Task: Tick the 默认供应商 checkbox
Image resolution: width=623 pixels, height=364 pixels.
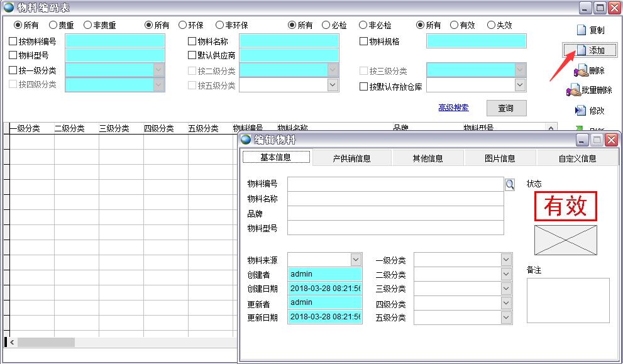Action: [x=192, y=55]
